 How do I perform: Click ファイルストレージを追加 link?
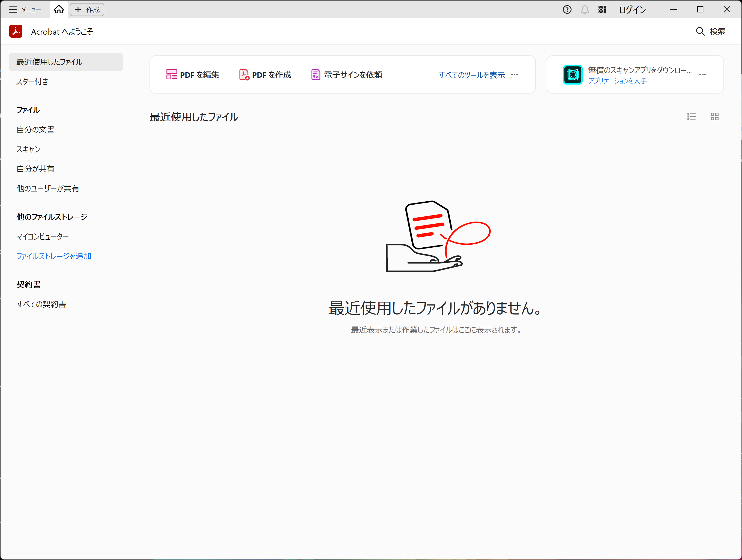(x=54, y=256)
